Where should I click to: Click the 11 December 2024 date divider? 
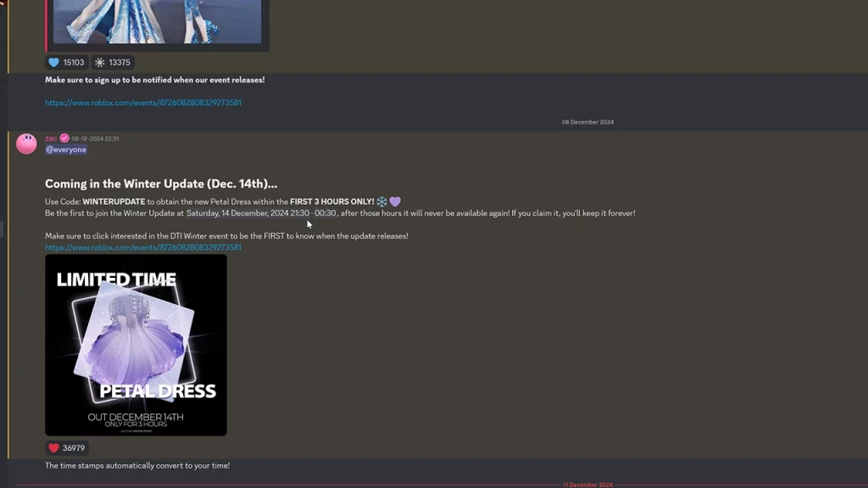[x=588, y=485]
